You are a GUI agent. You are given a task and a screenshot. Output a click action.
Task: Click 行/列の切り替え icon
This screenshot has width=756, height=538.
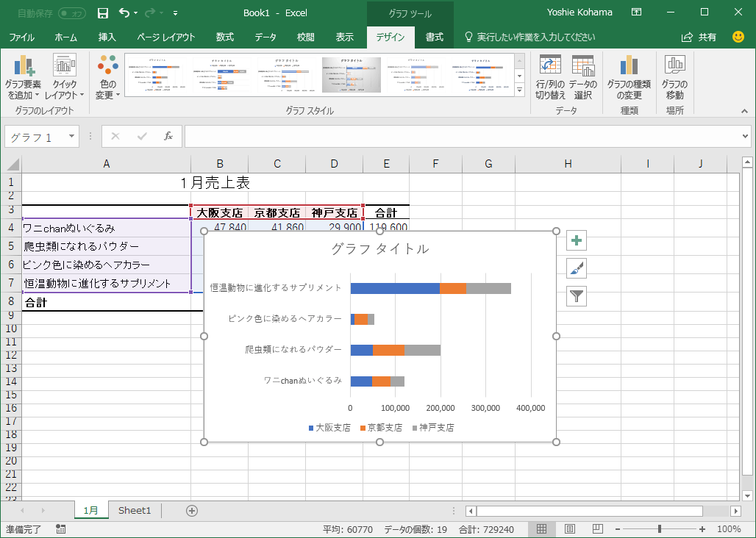[x=550, y=77]
